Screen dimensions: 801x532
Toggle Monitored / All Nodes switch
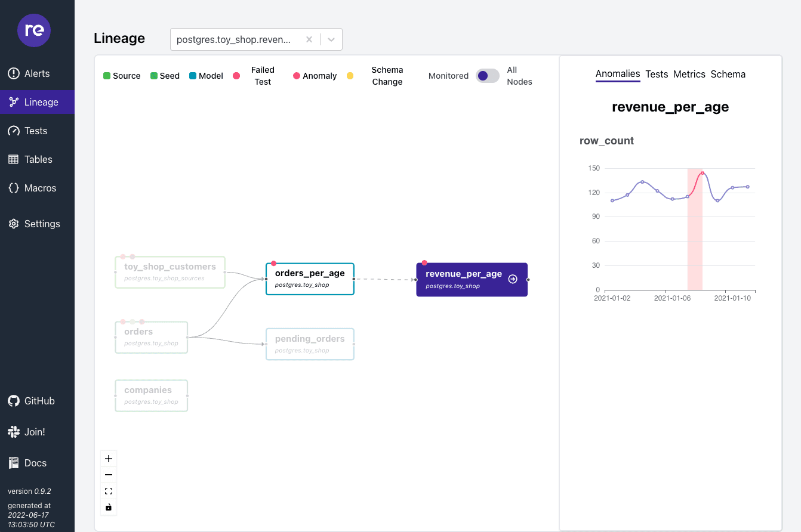[487, 76]
